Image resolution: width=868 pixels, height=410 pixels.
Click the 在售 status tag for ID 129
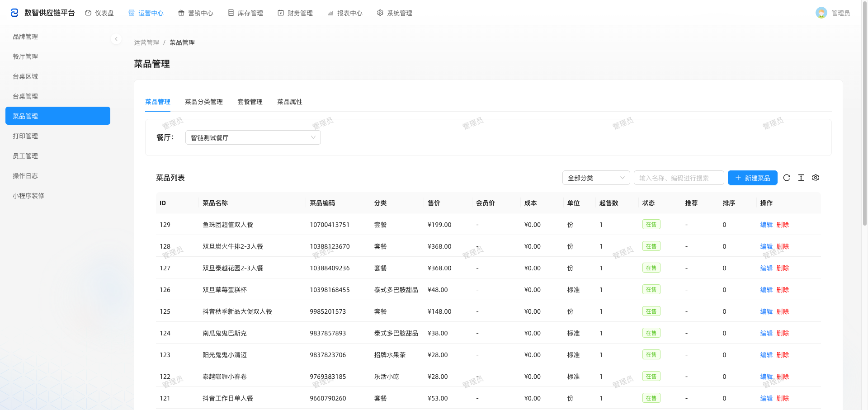point(651,224)
